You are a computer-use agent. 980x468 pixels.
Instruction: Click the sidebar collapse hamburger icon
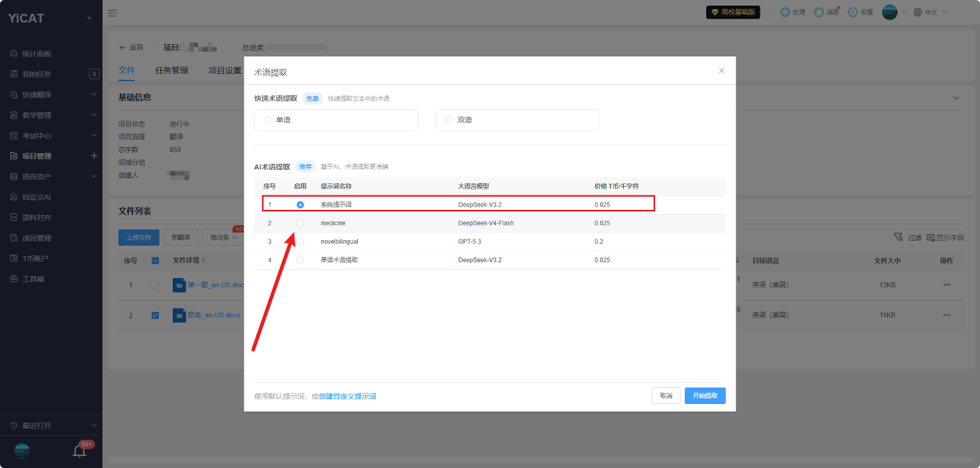coord(112,12)
